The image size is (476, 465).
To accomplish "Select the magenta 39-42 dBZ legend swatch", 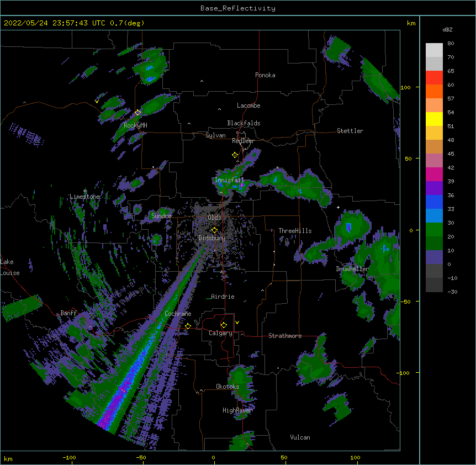I will coord(434,174).
